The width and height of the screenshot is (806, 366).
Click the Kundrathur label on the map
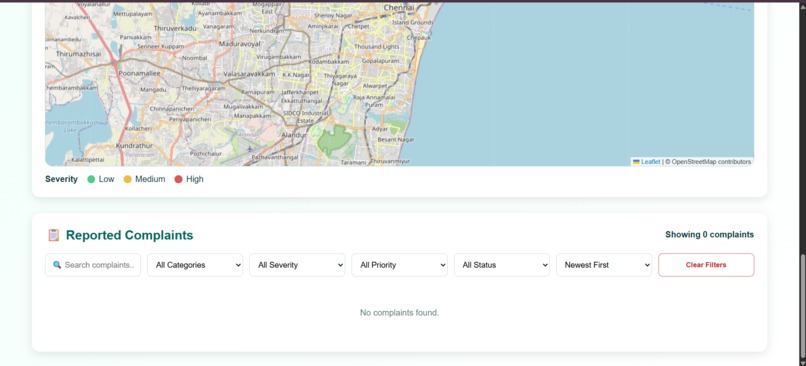point(134,146)
